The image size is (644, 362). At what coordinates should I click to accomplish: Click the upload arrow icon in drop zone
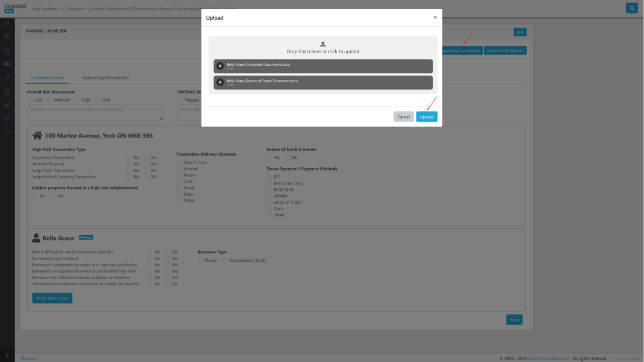pyautogui.click(x=323, y=44)
